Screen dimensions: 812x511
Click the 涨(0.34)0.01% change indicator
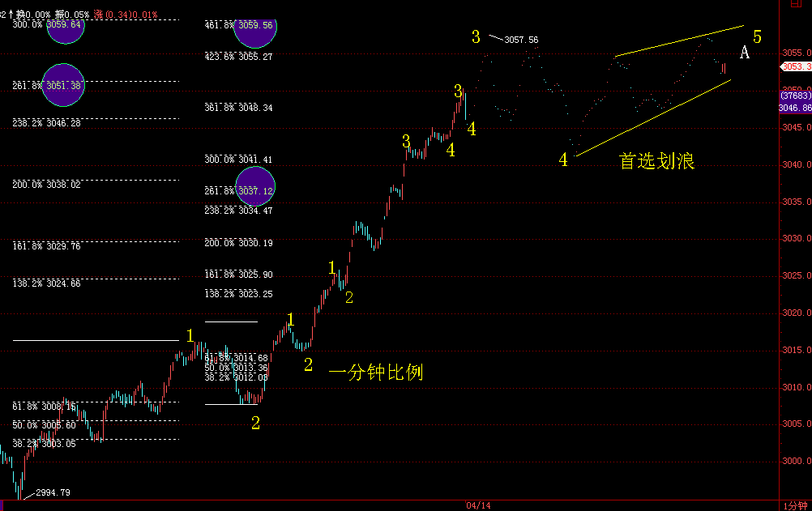[125, 15]
